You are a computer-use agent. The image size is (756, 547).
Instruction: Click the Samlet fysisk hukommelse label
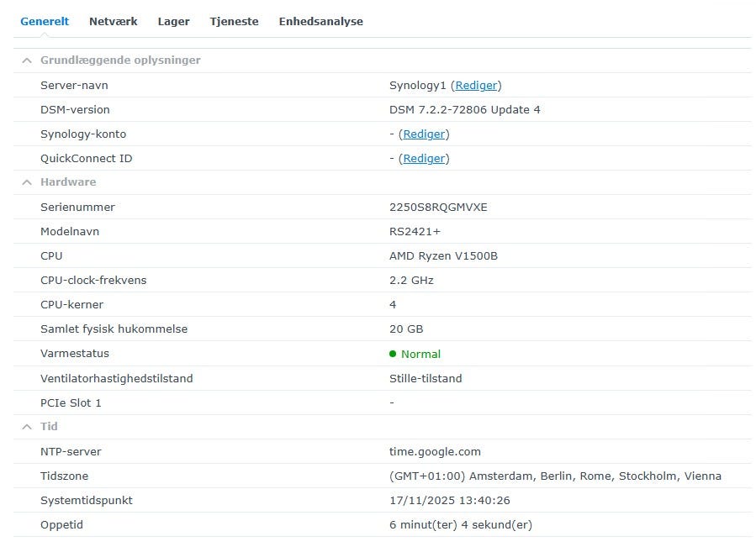click(x=114, y=329)
